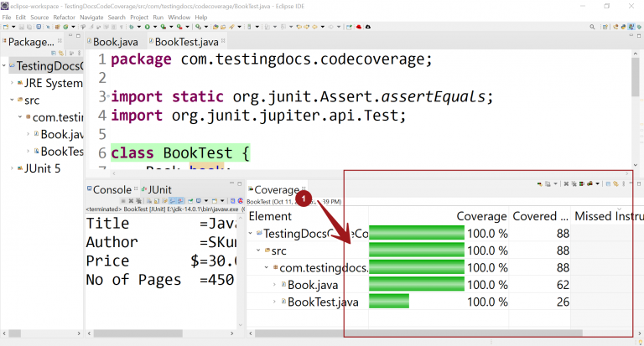
Task: Open the Source menu
Action: click(39, 18)
